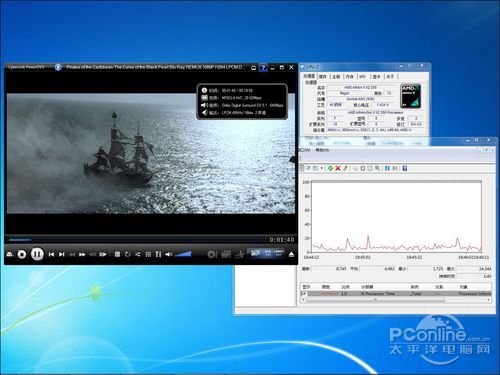Click the counter list horizontal scrollbar
Image resolution: width=500 pixels, height=375 pixels.
click(396, 300)
